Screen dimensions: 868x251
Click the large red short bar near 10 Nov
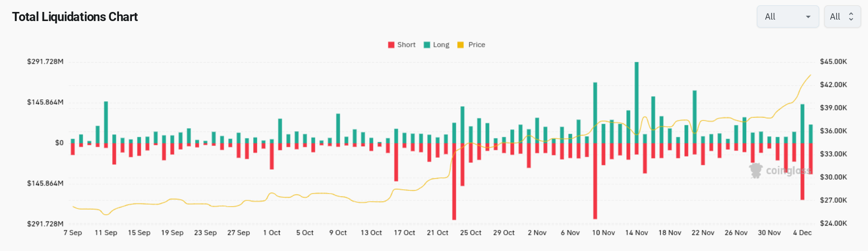(x=595, y=181)
